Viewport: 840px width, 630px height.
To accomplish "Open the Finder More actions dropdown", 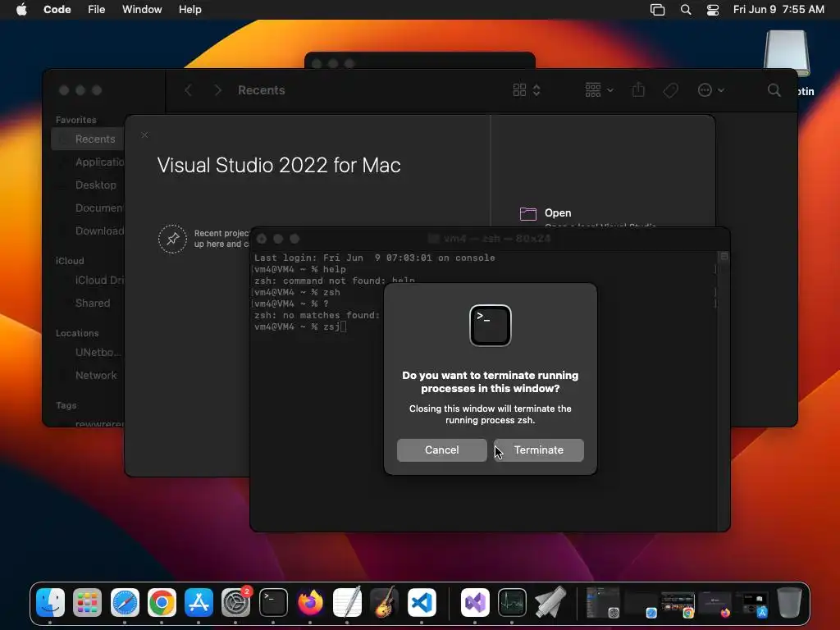I will [711, 90].
